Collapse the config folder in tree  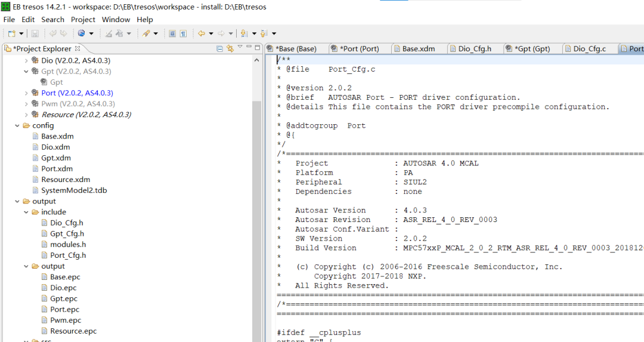(x=17, y=126)
